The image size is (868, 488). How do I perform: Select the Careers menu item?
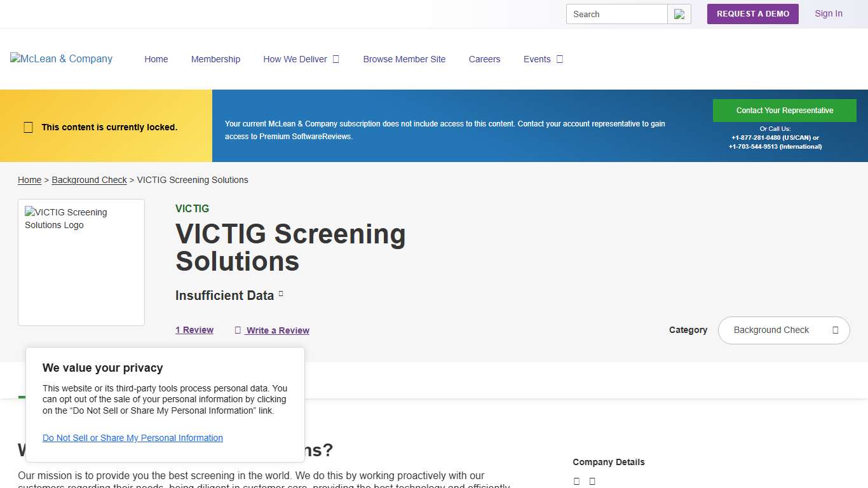point(484,59)
